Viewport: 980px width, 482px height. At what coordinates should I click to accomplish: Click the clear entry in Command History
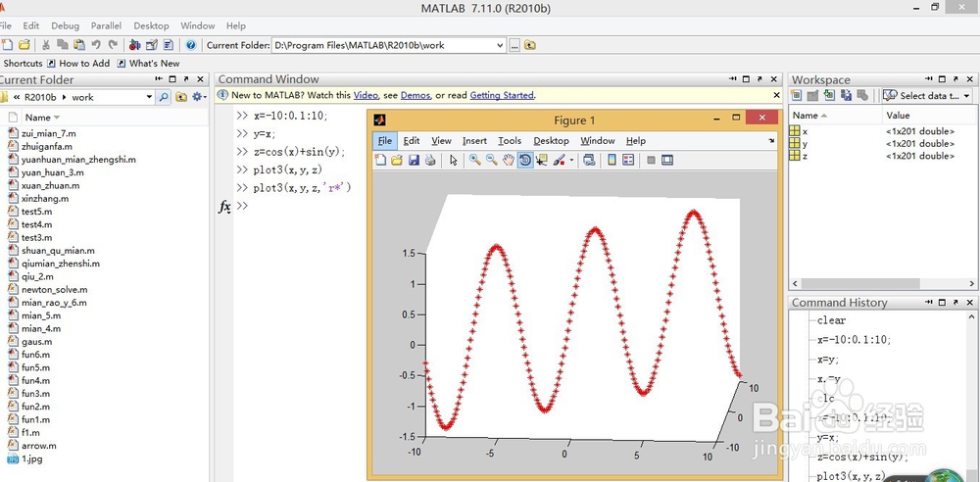831,320
